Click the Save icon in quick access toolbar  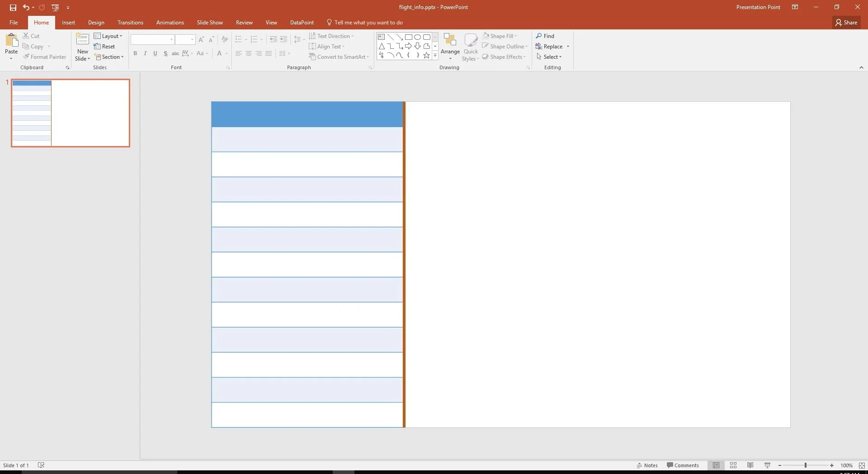click(x=13, y=7)
